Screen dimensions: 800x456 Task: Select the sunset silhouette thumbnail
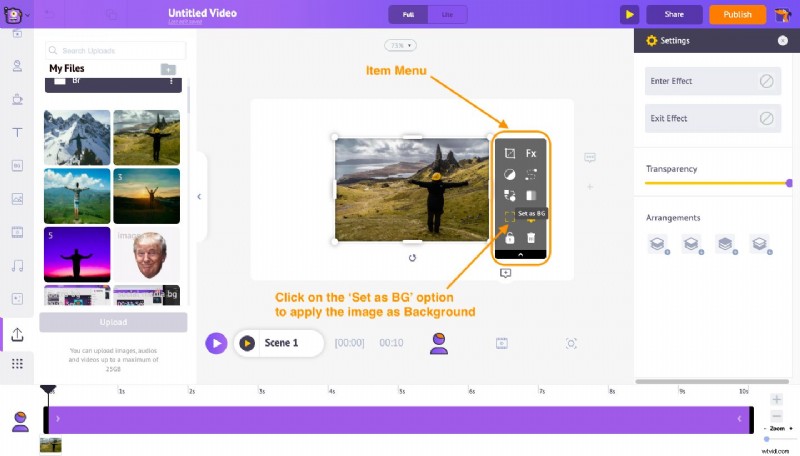click(x=146, y=196)
